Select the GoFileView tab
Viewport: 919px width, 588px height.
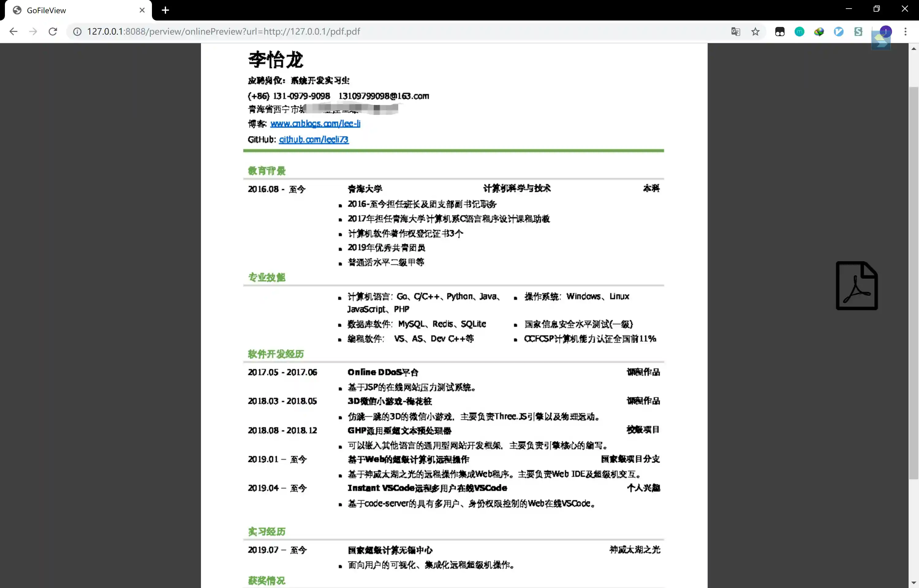pos(76,10)
